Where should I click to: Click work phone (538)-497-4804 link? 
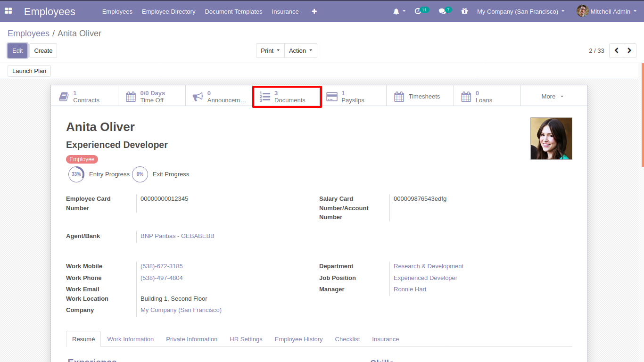point(162,278)
